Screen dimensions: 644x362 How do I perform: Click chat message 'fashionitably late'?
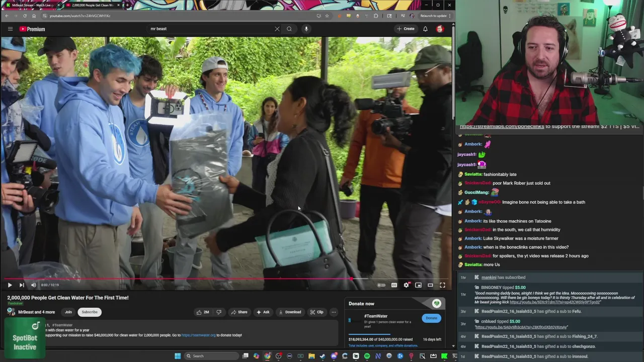coord(499,174)
